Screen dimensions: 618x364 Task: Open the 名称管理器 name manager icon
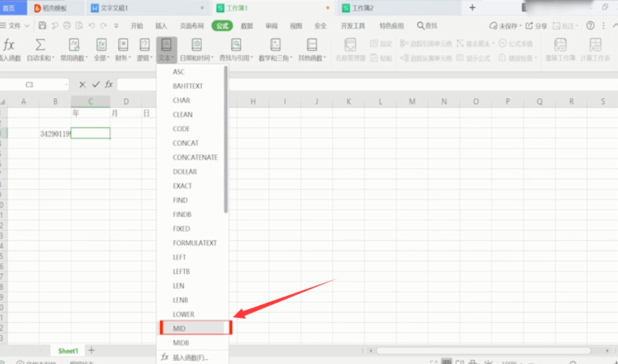350,45
